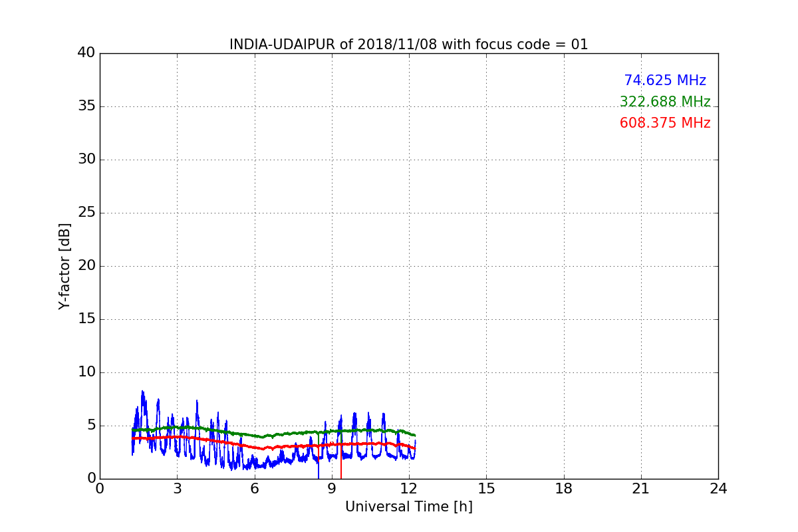Screen dimensions: 798x532
Task: Click the Universal Time [h] axis label
Action: point(408,507)
